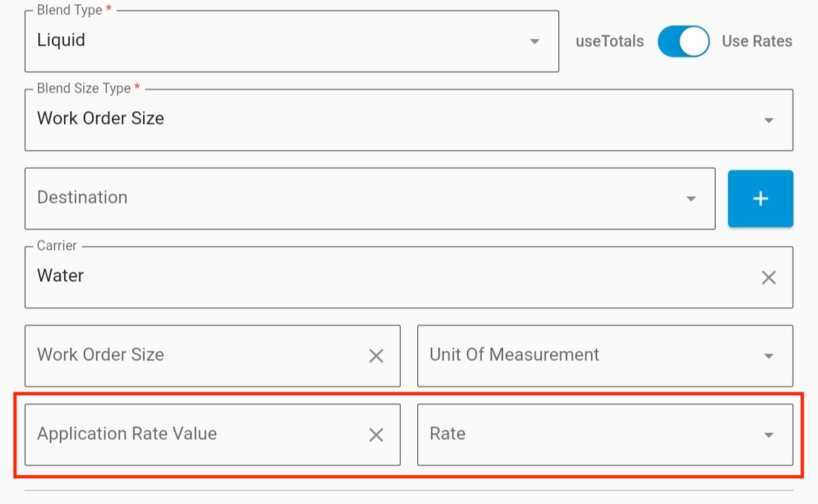Click the blue plus button beside Destination
This screenshot has width=818, height=504.
760,198
